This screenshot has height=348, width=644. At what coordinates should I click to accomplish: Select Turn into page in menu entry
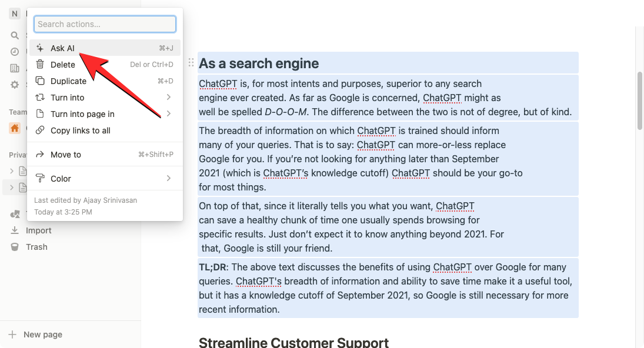coord(82,114)
